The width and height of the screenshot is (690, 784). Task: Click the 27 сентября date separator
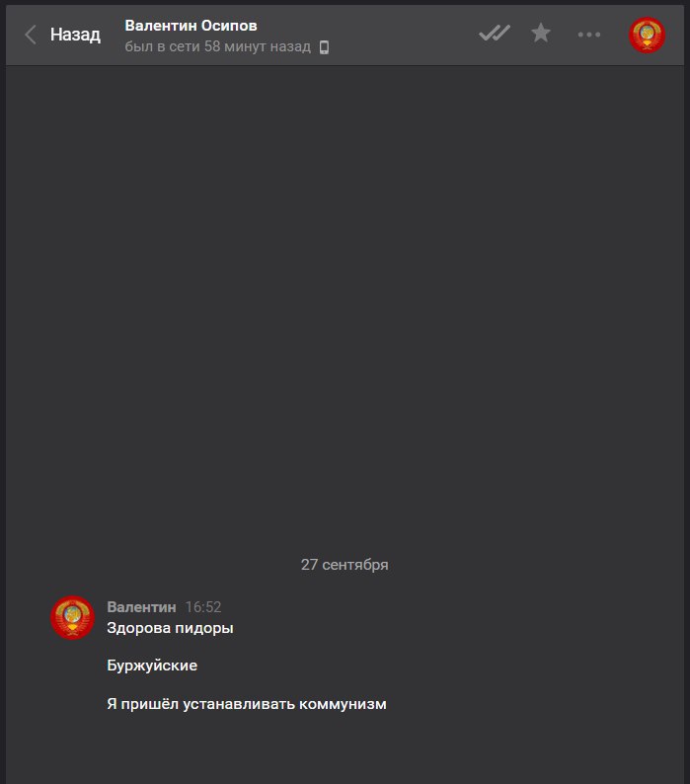pyautogui.click(x=345, y=565)
